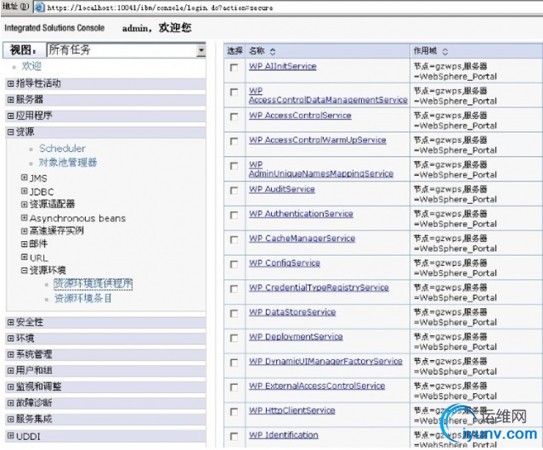543x450 pixels.
Task: Expand the JMS node
Action: (x=24, y=178)
